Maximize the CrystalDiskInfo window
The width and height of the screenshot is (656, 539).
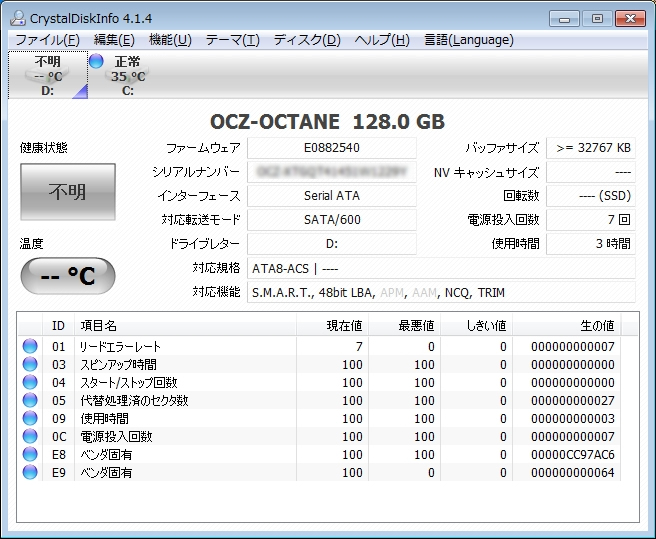[x=597, y=19]
